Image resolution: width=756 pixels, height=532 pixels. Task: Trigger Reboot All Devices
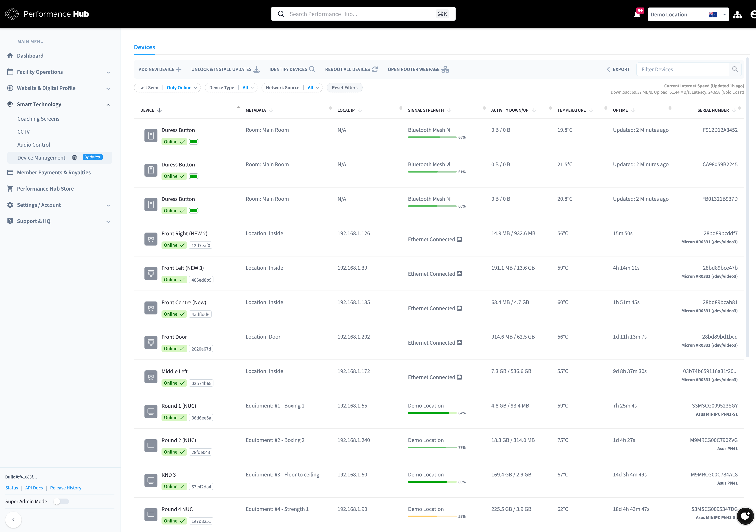tap(351, 69)
